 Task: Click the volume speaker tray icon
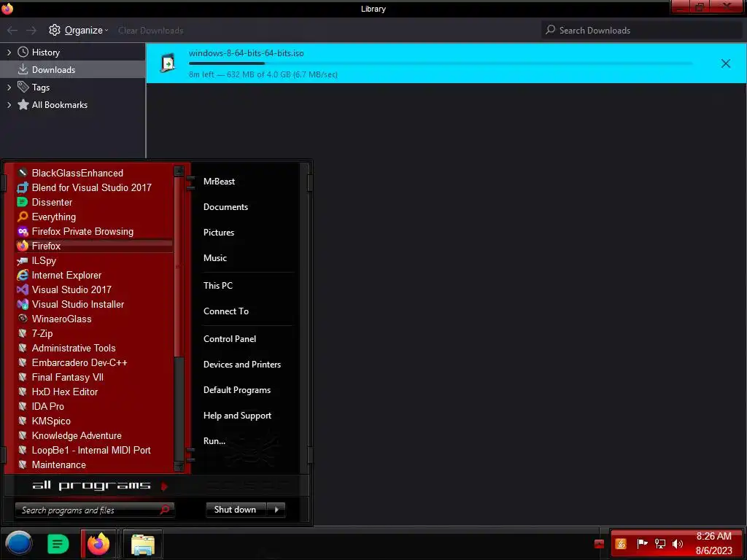pos(678,544)
